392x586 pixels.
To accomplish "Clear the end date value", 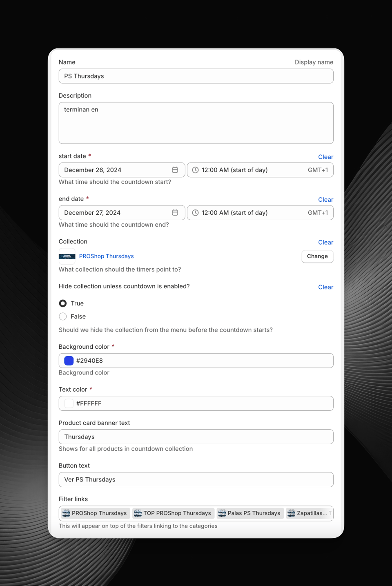I will pos(325,200).
